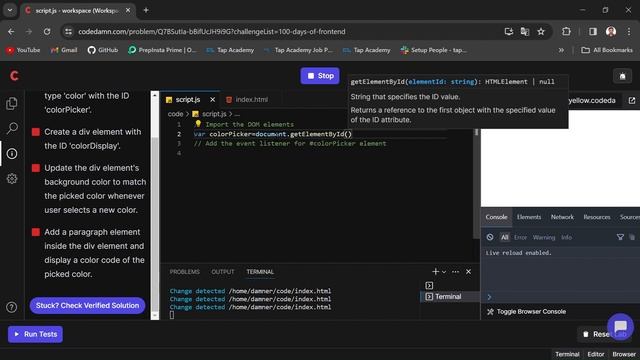
Task: Open Chrome three-dot menu
Action: (x=629, y=31)
